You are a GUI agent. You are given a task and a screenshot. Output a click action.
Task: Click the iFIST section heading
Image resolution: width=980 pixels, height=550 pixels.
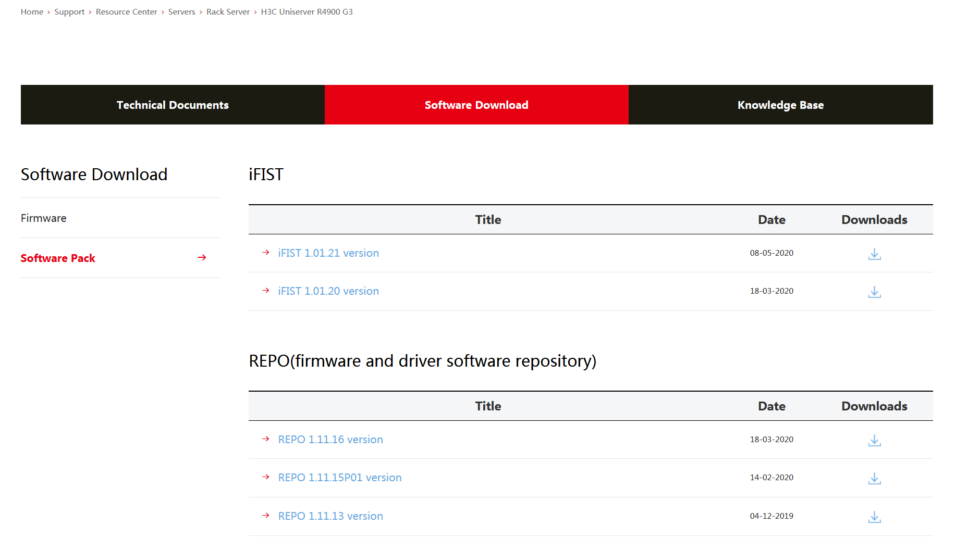[x=266, y=174]
